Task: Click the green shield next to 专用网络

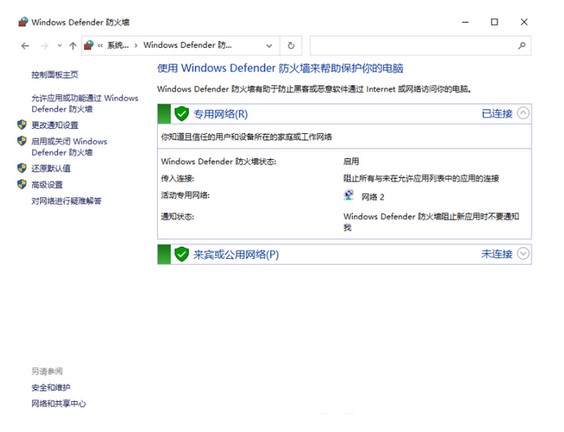Action: tap(182, 114)
